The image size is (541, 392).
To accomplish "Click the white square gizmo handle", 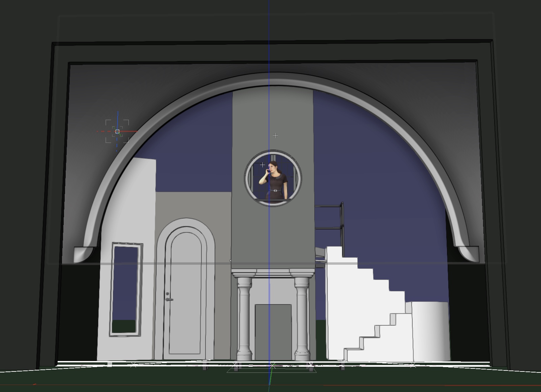I will click(x=117, y=131).
